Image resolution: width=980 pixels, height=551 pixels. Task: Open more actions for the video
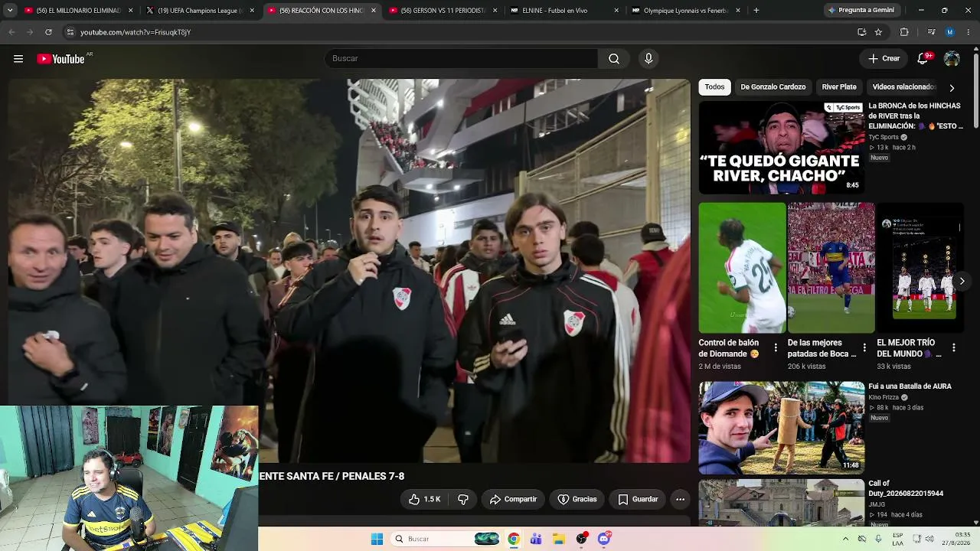(680, 499)
